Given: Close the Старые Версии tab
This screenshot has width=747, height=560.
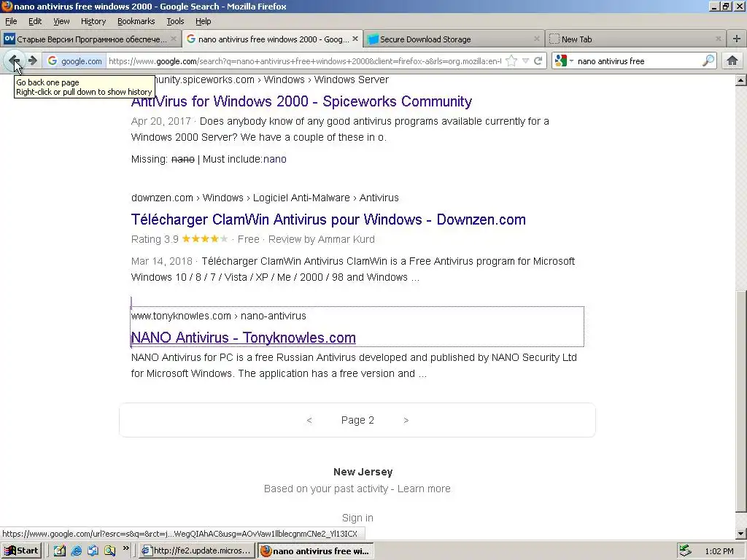Looking at the screenshot, I should point(174,39).
